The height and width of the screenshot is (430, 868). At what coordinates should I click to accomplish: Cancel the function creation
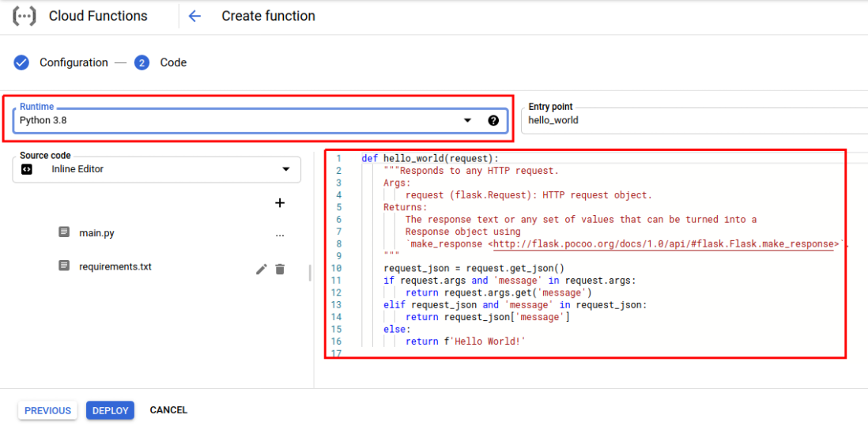coord(168,410)
